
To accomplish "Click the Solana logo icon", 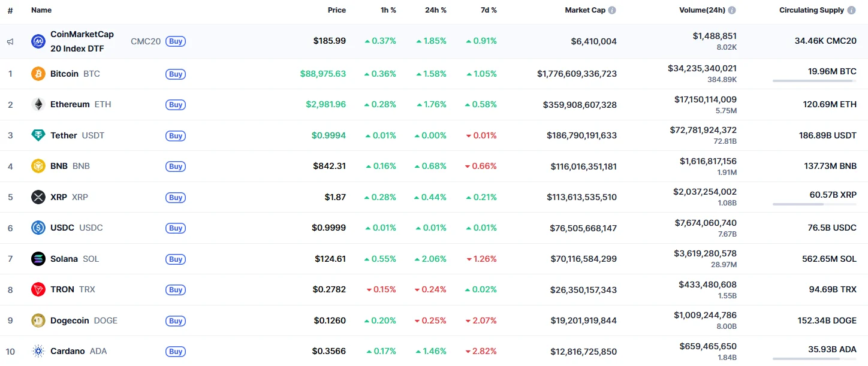I will (38, 259).
